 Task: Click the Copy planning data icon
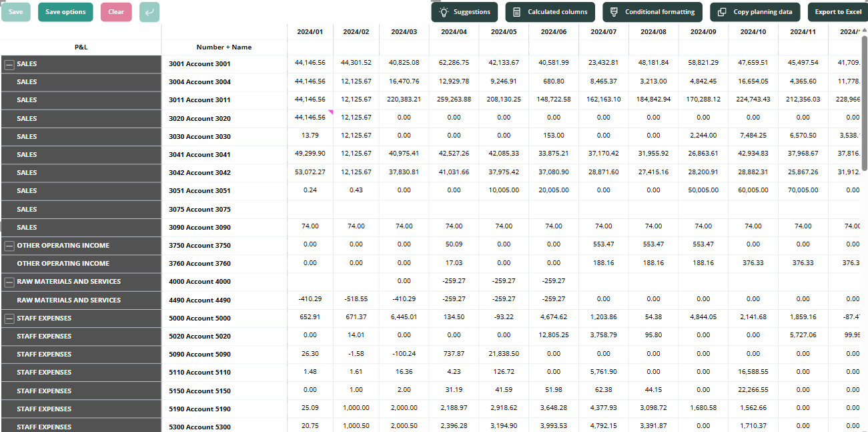pyautogui.click(x=723, y=12)
